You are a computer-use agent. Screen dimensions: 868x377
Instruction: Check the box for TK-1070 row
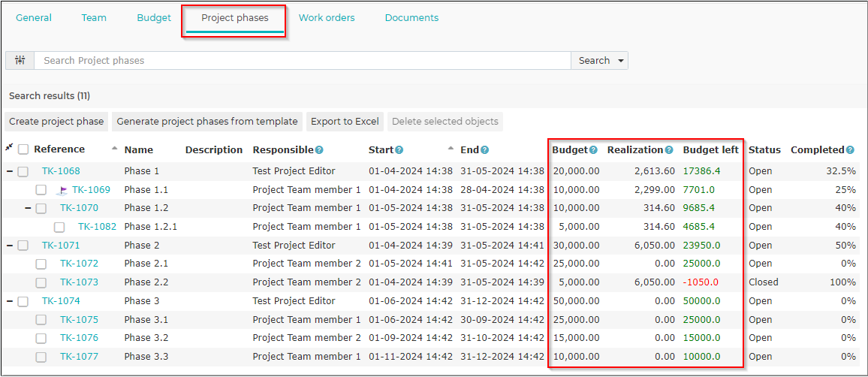(41, 209)
